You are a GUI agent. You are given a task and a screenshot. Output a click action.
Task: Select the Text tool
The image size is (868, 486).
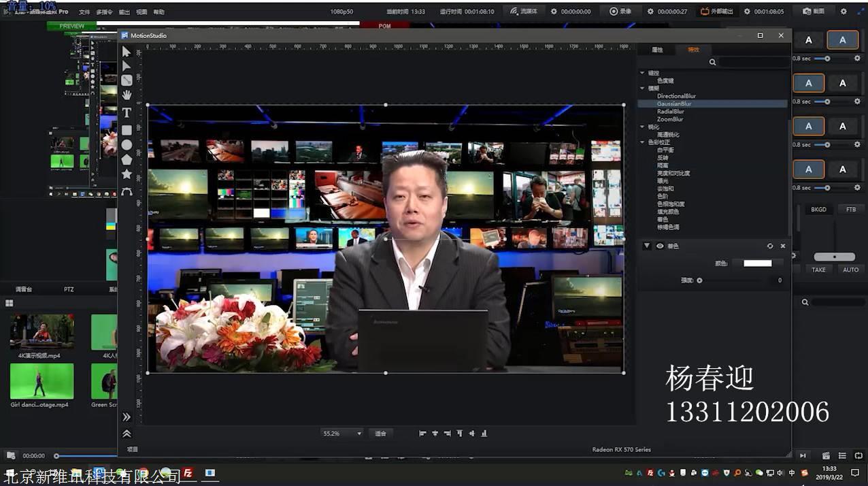tap(127, 112)
